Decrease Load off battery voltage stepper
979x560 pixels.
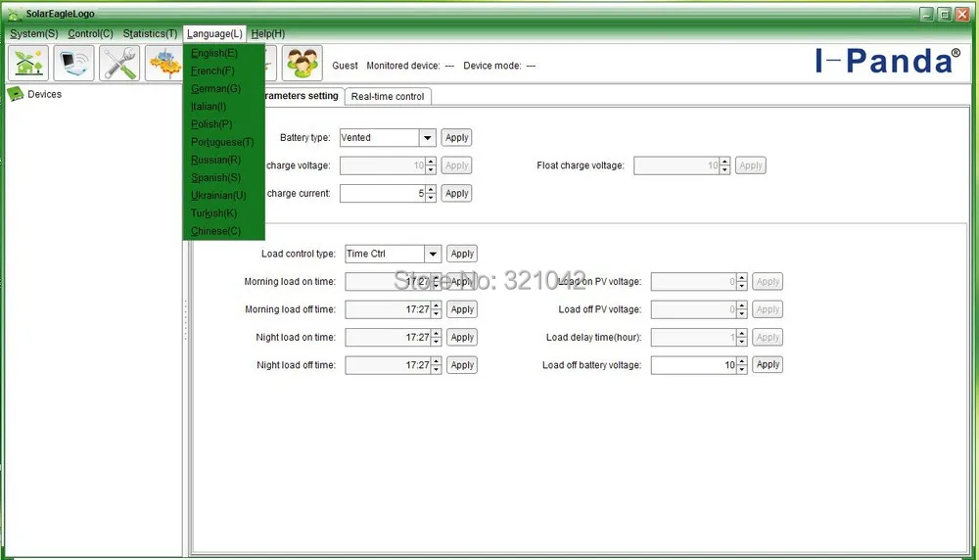coord(742,369)
